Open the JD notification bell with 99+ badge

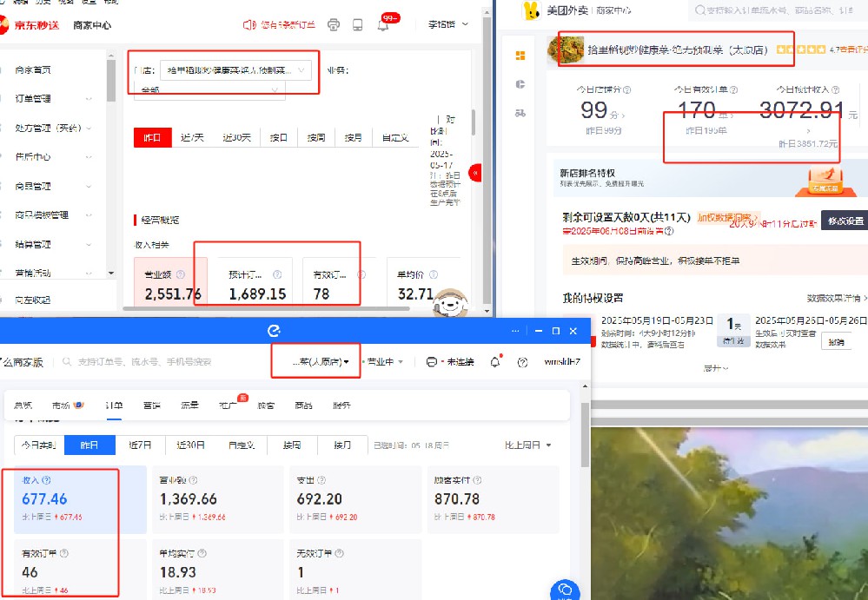383,25
